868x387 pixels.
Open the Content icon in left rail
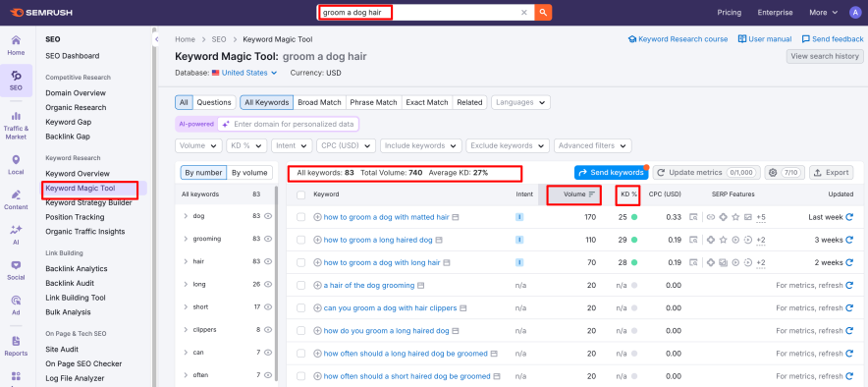click(16, 199)
